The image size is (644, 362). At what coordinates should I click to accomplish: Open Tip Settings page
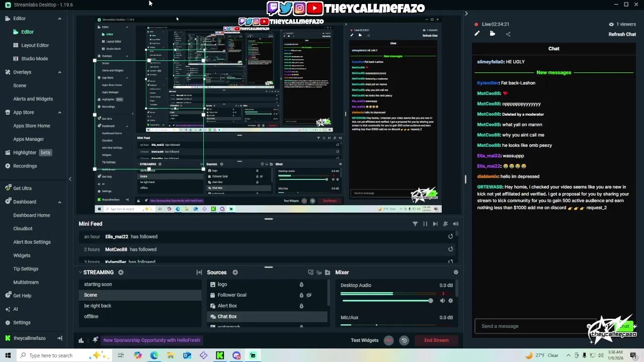(x=26, y=269)
